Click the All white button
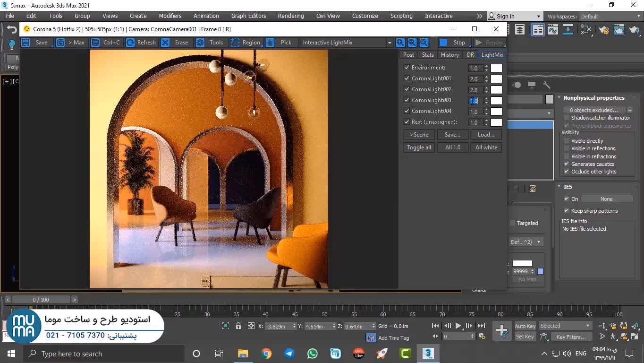Screen dimensions: 644x363 (x=486, y=147)
